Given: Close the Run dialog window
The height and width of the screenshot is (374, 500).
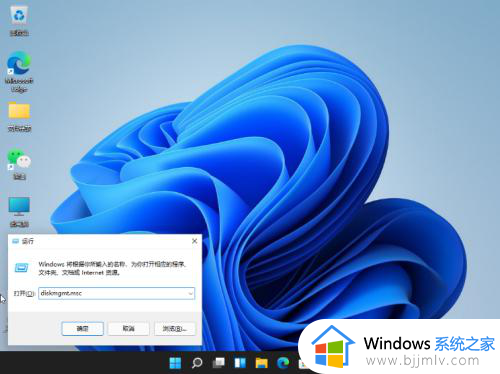Looking at the screenshot, I should (195, 241).
